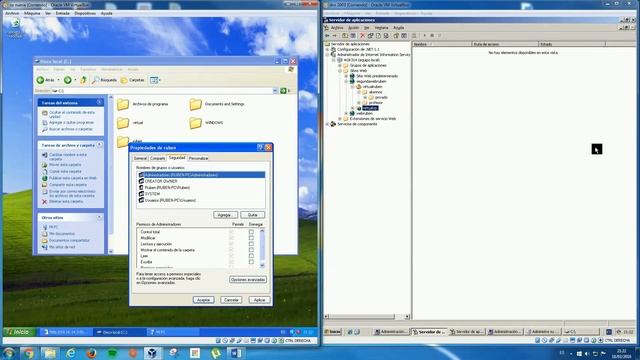The width and height of the screenshot is (640, 360).
Task: Click Aceptar in the properties dialog
Action: [203, 300]
